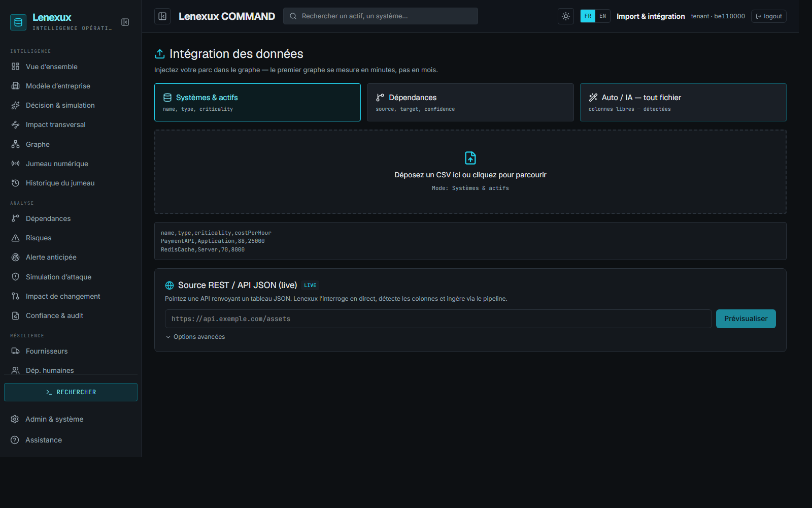Collapse the sidebar via the sidebar header icon
The width and height of the screenshot is (812, 508).
coord(125,22)
